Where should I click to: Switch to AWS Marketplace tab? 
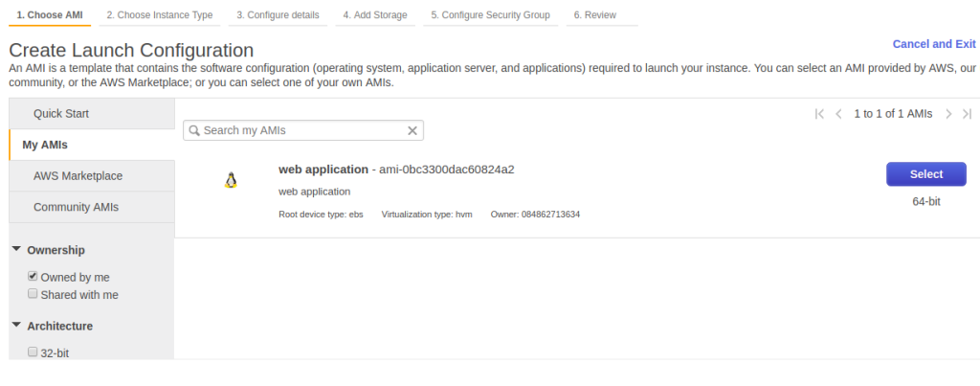(78, 176)
